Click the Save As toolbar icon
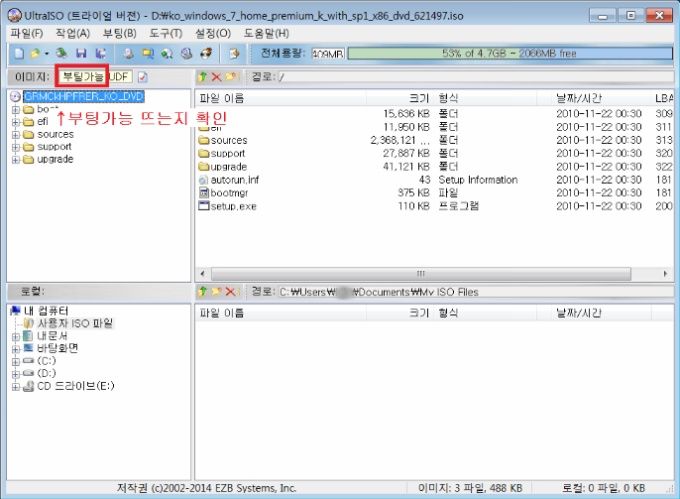680x499 pixels. 101,53
